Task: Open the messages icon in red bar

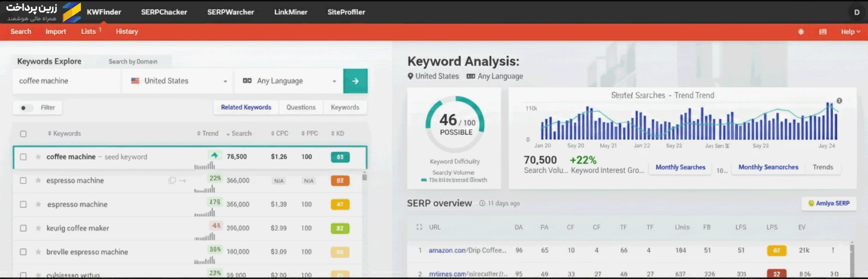Action: tap(822, 31)
